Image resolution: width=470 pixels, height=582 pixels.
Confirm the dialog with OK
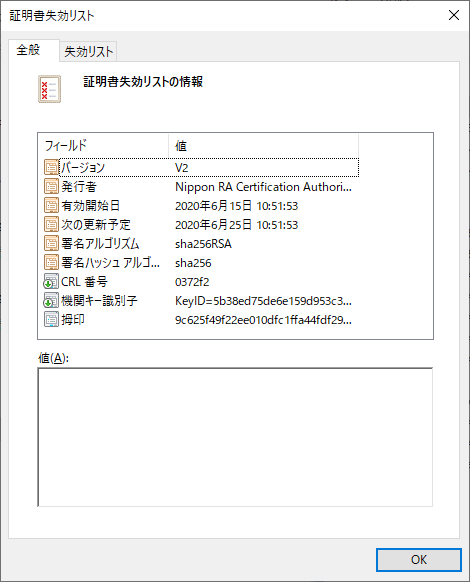tap(419, 560)
